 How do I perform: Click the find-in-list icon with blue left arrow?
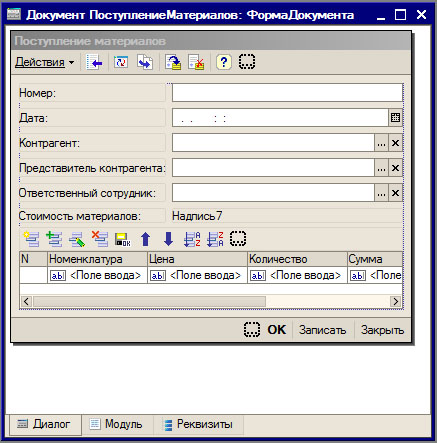point(94,62)
